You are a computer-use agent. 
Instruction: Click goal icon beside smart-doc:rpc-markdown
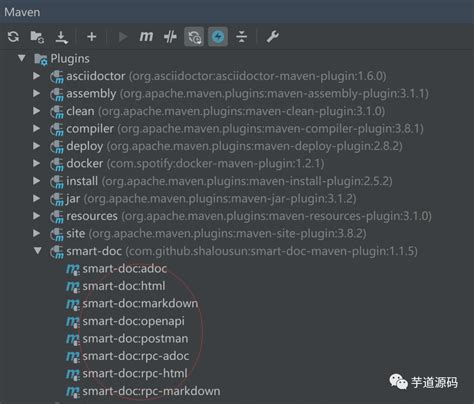73,392
